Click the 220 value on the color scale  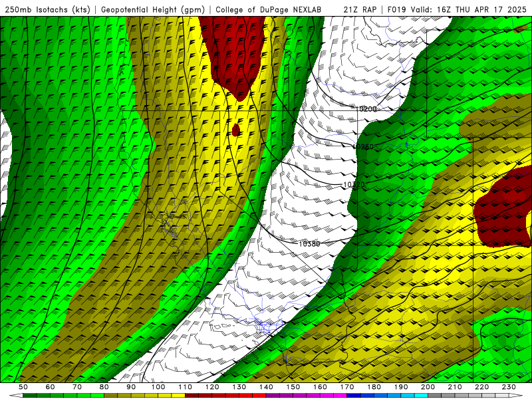[481, 387]
